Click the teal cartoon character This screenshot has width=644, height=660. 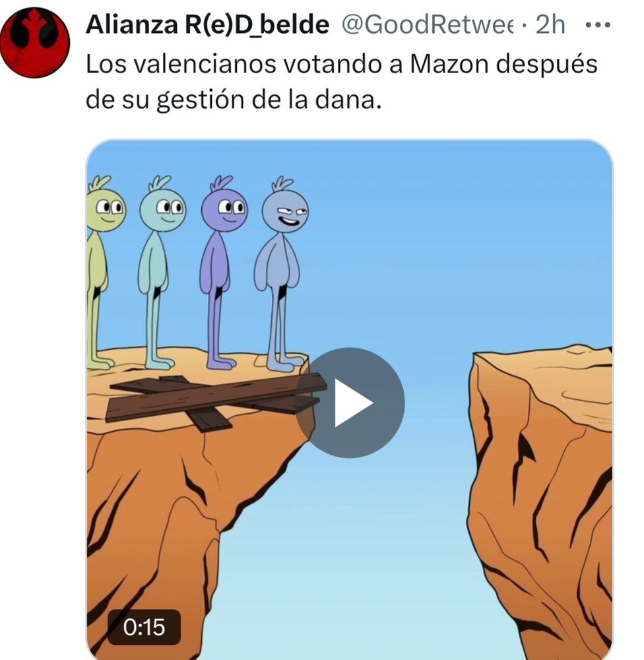160,273
